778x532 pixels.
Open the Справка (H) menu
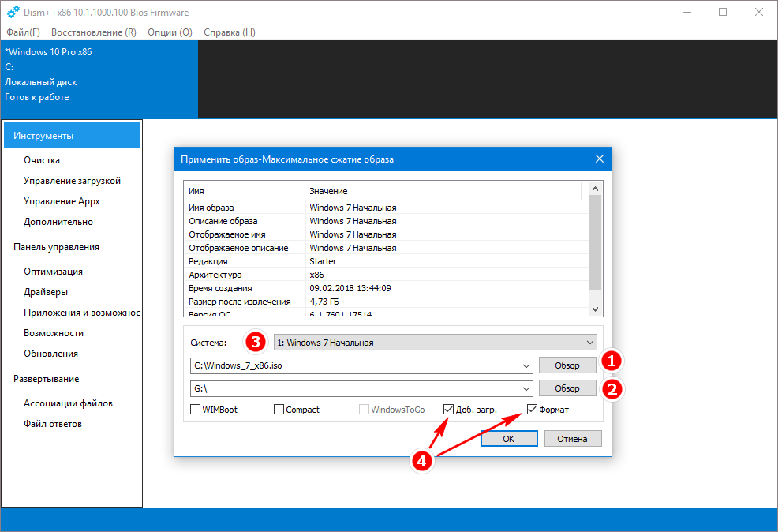coord(230,32)
